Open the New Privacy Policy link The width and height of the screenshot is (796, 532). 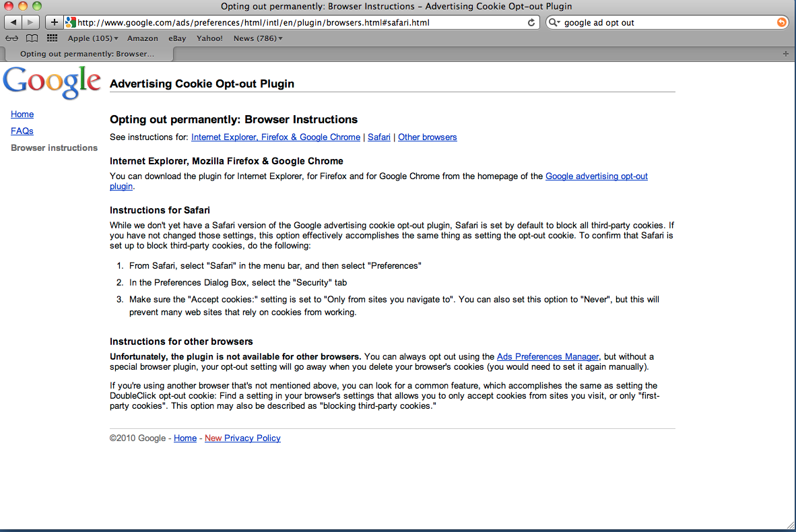coord(242,438)
